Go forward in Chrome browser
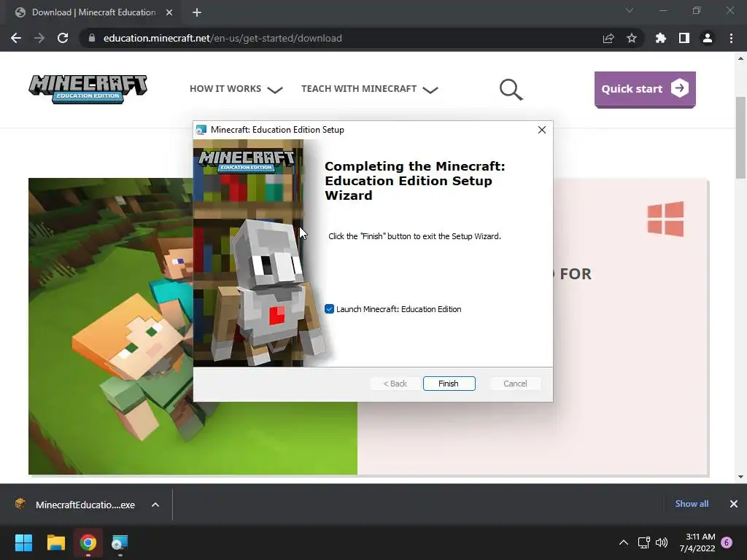 pyautogui.click(x=39, y=38)
